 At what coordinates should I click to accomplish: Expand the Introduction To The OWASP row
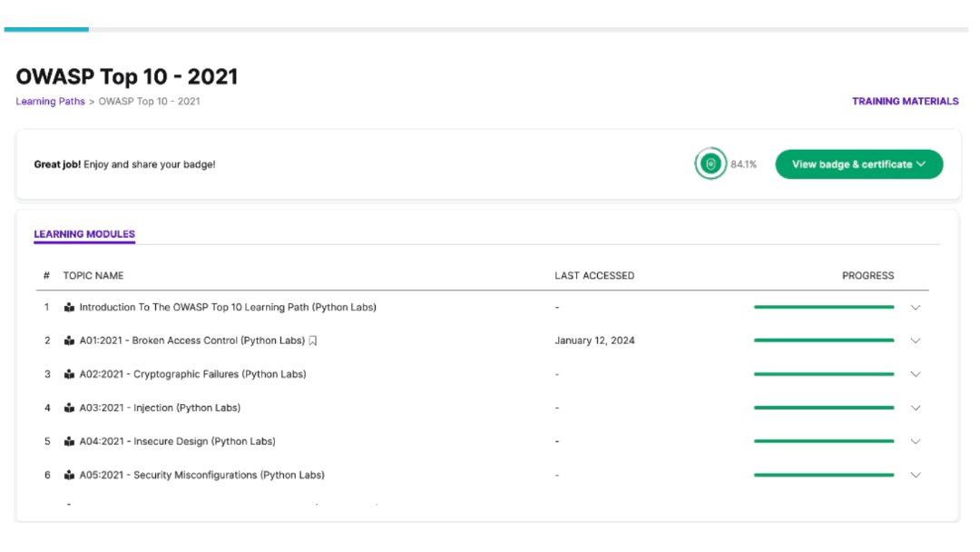916,308
